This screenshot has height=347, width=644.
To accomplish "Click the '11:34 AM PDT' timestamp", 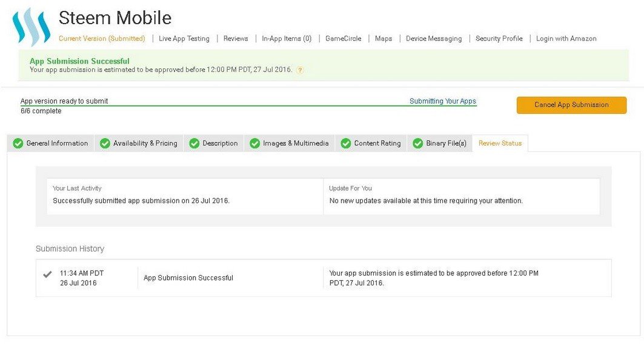I will point(82,274).
